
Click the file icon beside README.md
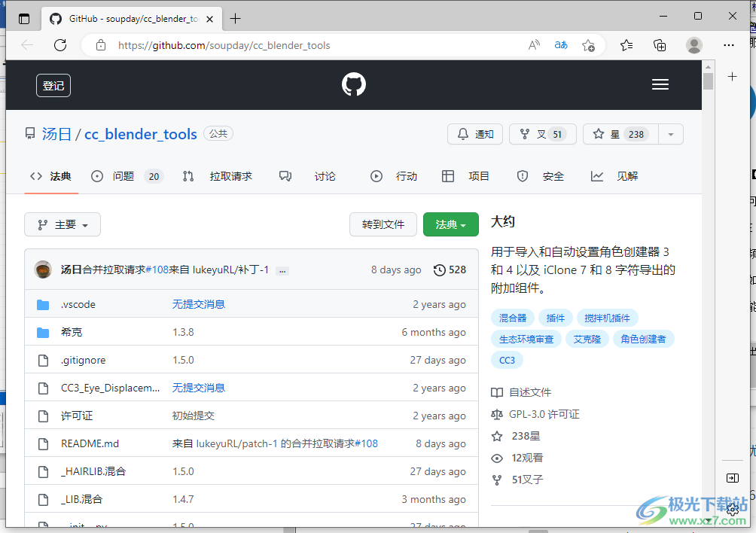click(43, 444)
